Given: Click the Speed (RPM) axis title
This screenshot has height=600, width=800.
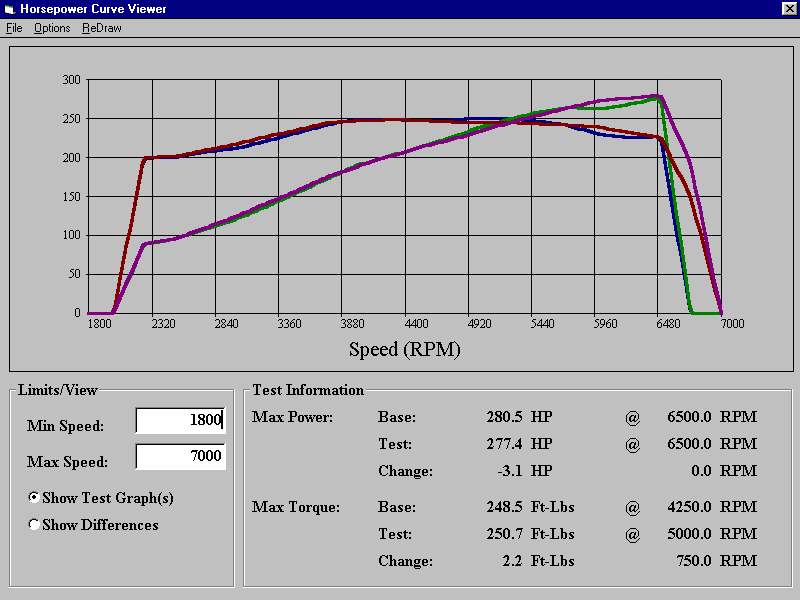Looking at the screenshot, I should [405, 349].
